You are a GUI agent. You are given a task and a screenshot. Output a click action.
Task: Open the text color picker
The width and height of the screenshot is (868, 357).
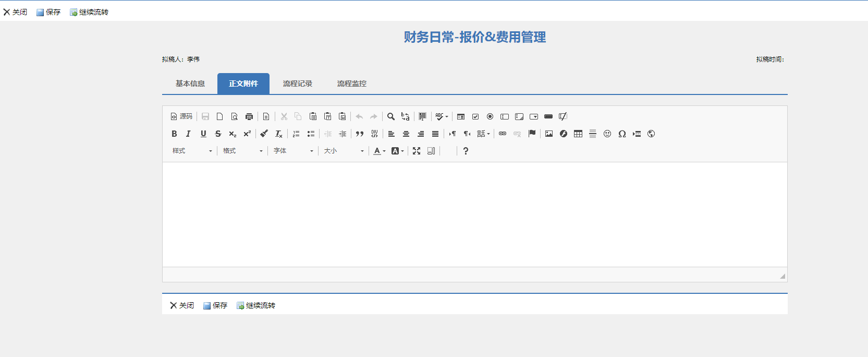click(x=379, y=151)
